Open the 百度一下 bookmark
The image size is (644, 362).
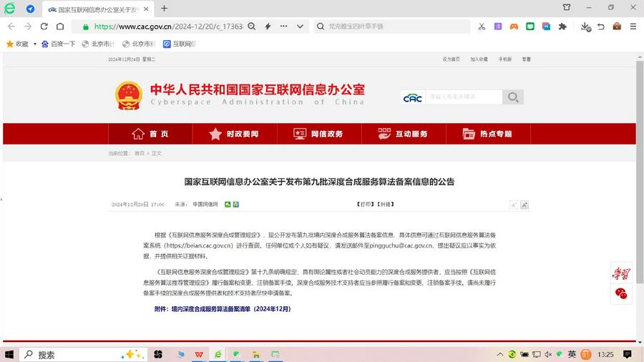(x=59, y=44)
